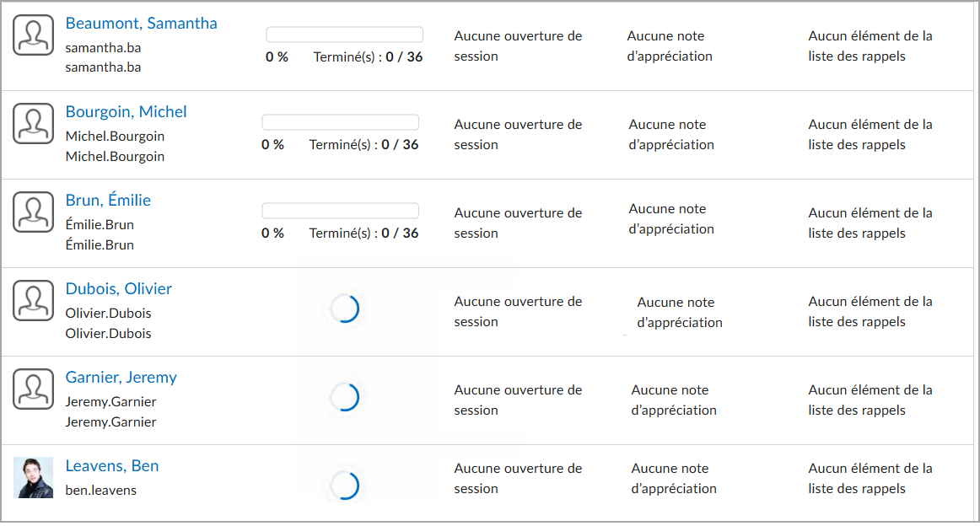Click Samantha Beaumont's progress bar
The height and width of the screenshot is (526, 980).
344,34
